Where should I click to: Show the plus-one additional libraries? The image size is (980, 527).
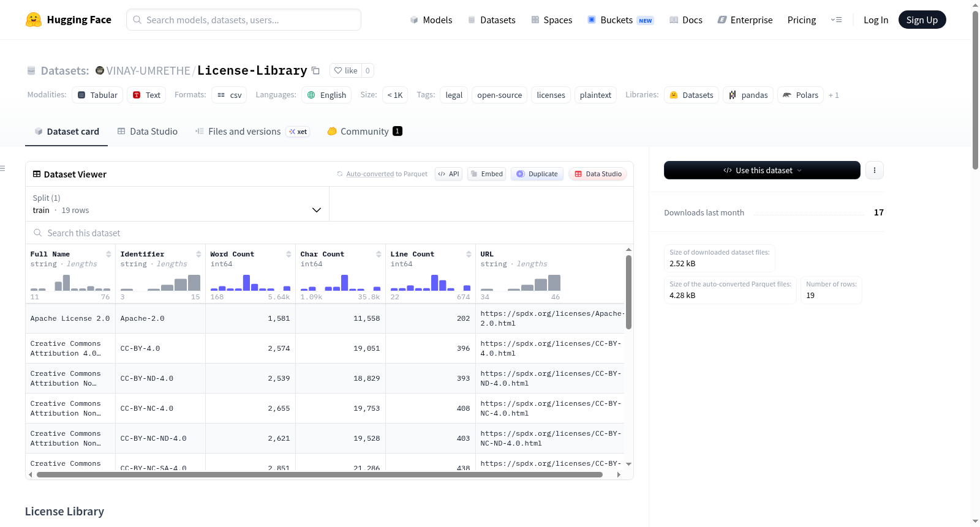click(834, 95)
